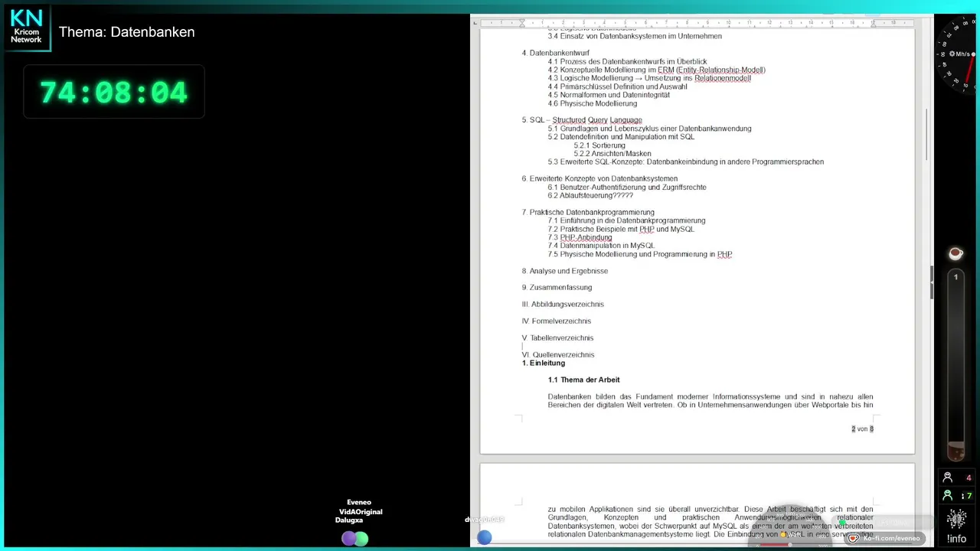Click the purple chat avatar ball
The height and width of the screenshot is (551, 980).
(348, 539)
